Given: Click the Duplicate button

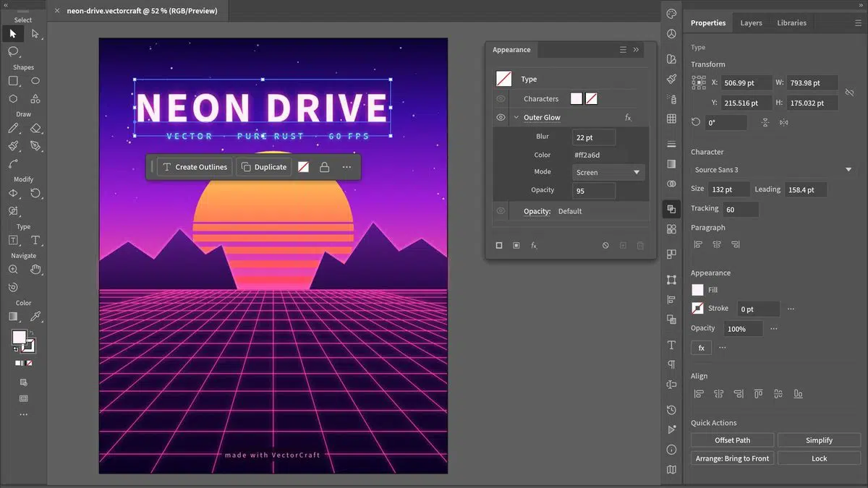Looking at the screenshot, I should [263, 167].
